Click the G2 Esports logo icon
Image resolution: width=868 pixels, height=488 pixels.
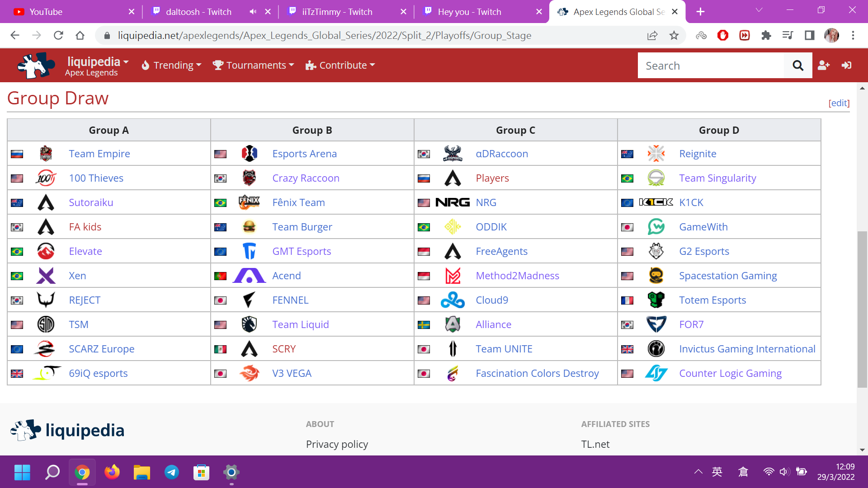coord(656,251)
